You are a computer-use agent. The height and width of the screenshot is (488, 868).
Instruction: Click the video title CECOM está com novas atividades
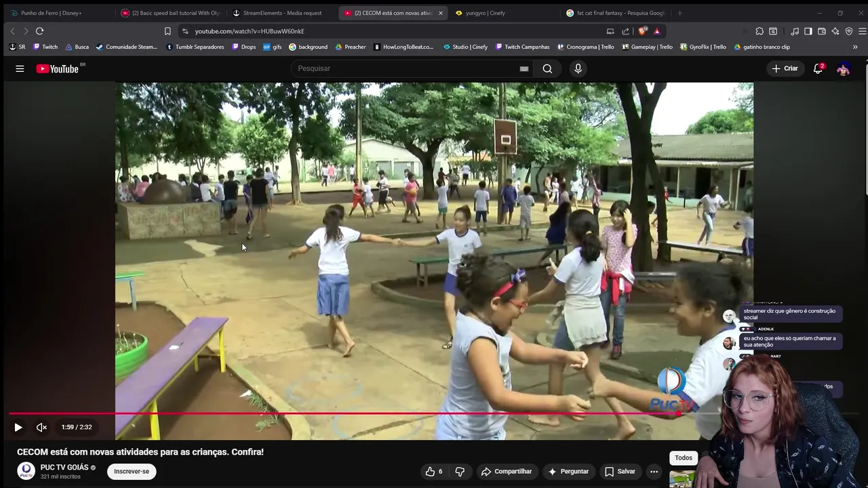pyautogui.click(x=140, y=452)
